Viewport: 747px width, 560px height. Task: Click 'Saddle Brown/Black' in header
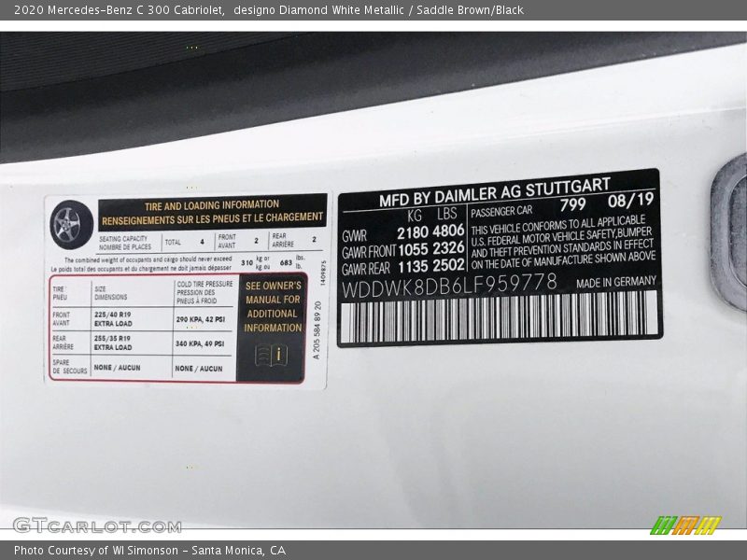click(470, 10)
